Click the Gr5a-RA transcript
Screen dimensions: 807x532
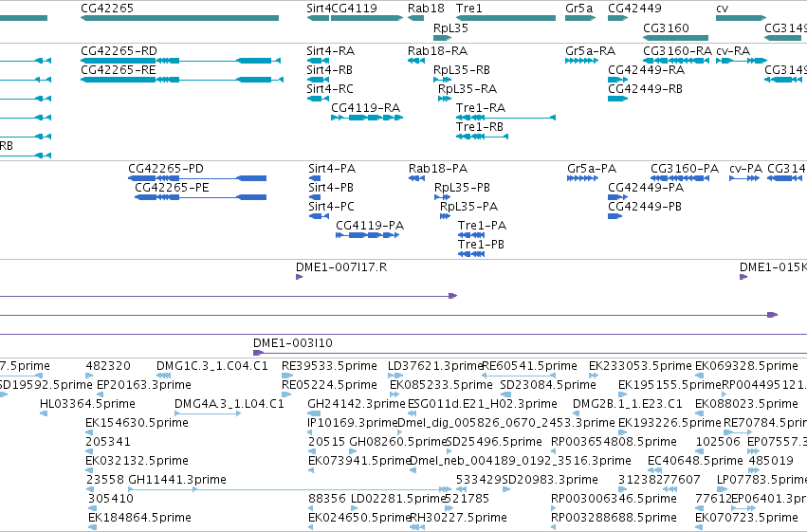tap(581, 61)
